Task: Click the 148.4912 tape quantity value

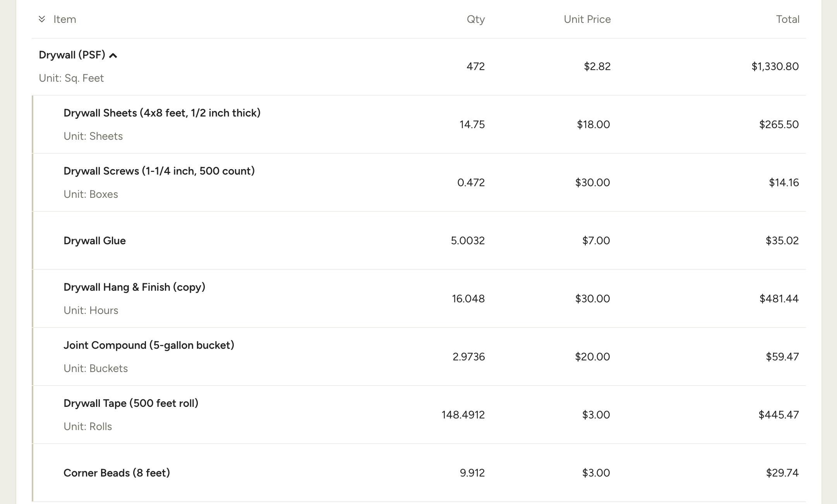Action: [463, 415]
